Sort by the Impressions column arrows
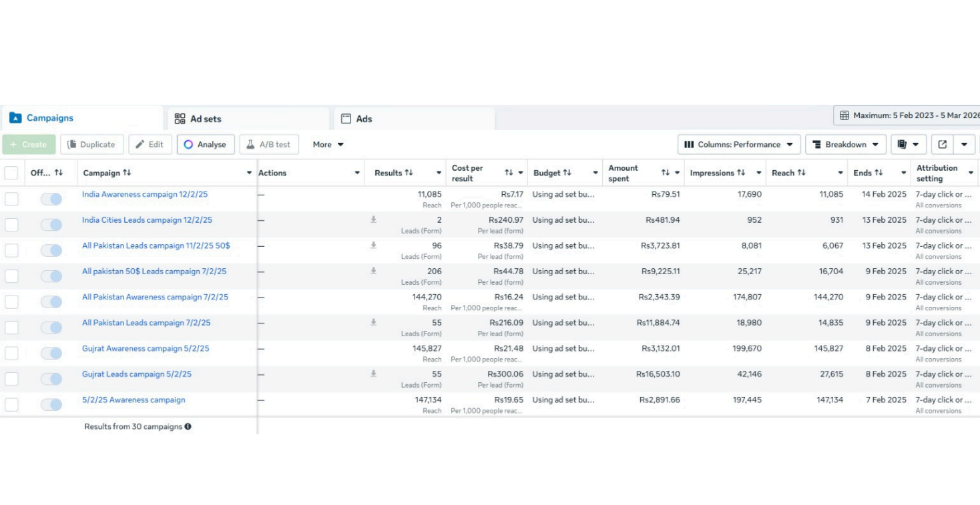Viewport: 980px width, 505px height. 741,173
